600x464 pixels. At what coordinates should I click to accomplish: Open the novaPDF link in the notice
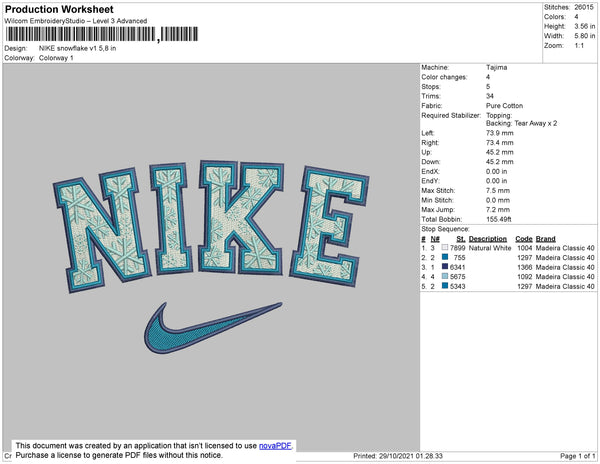pos(275,446)
